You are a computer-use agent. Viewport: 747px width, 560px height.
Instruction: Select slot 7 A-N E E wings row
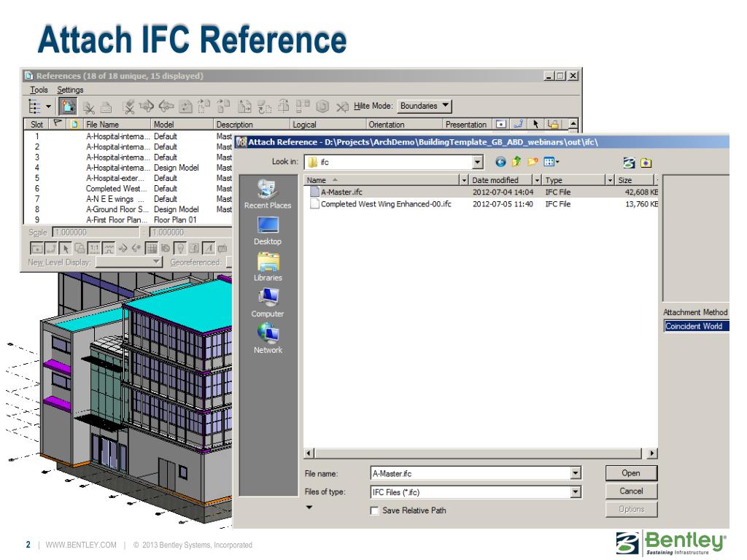128,199
